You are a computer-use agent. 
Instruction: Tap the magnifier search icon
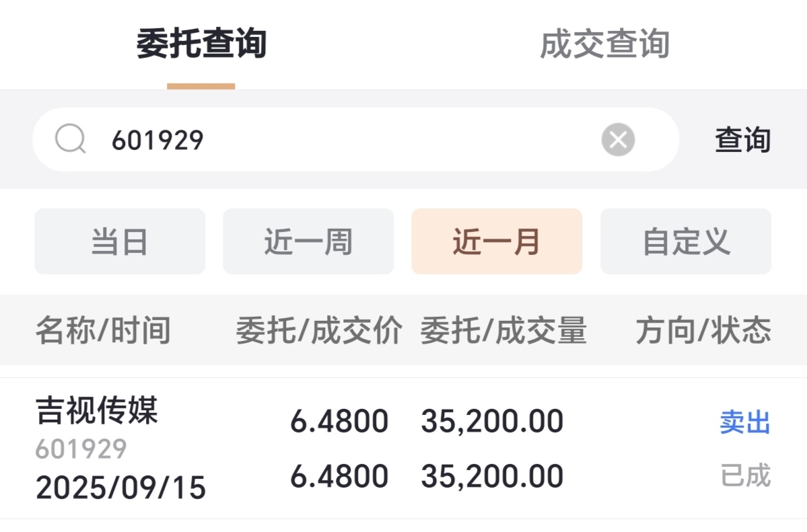coord(70,140)
